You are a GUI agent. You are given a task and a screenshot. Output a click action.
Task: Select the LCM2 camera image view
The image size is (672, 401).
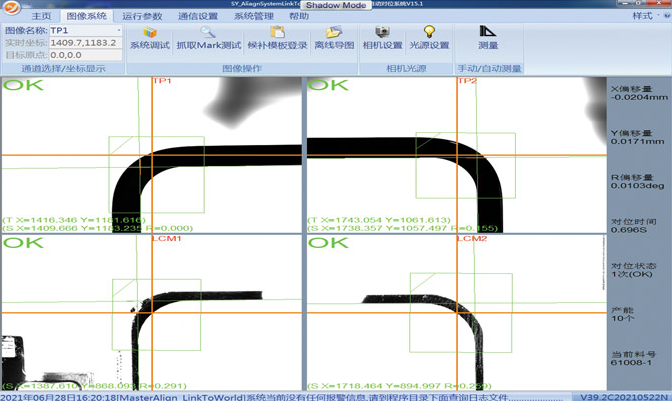click(x=455, y=312)
